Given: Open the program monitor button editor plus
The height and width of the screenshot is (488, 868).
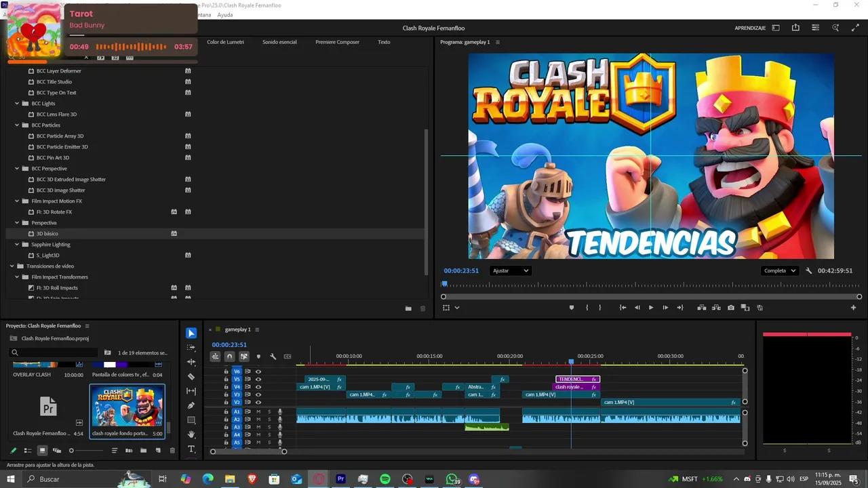Looking at the screenshot, I should [854, 308].
